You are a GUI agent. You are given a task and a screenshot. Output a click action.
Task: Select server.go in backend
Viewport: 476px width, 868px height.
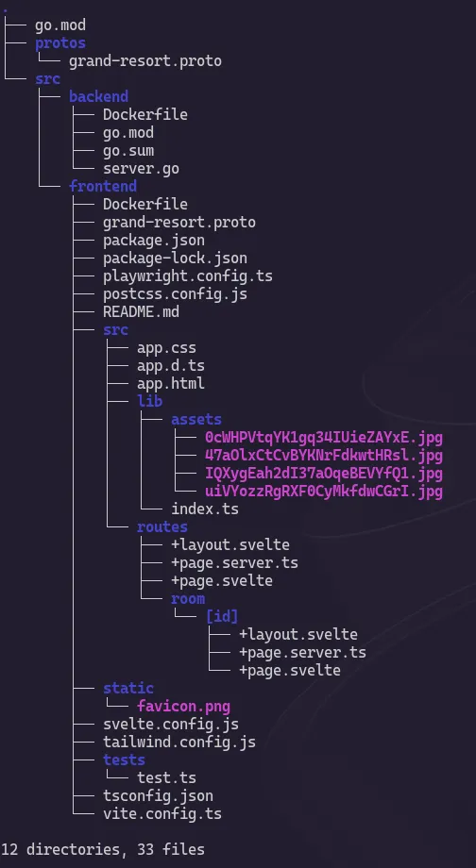click(x=141, y=169)
